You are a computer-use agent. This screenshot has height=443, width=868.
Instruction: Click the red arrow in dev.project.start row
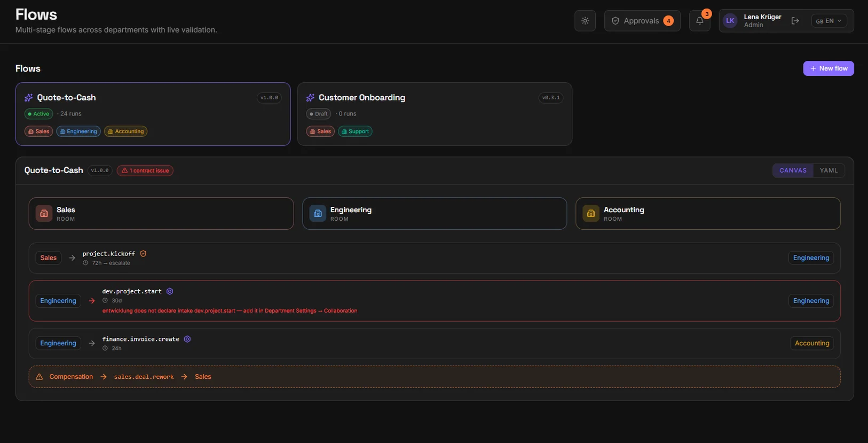pyautogui.click(x=92, y=301)
